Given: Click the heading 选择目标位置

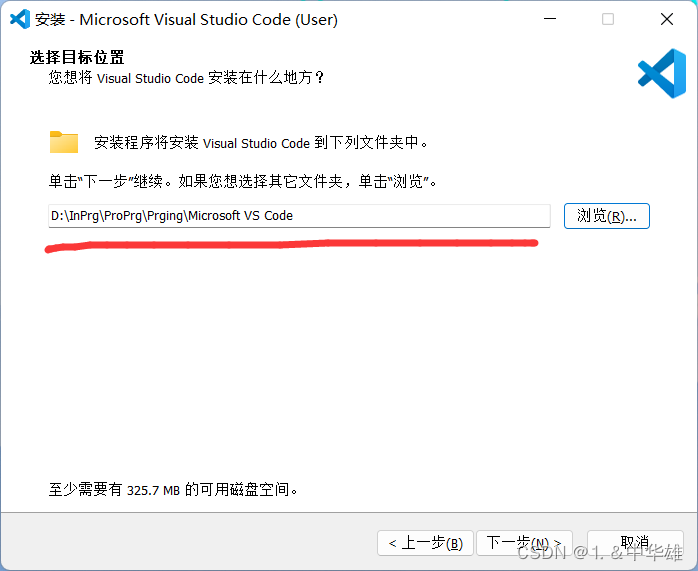Looking at the screenshot, I should coord(77,57).
